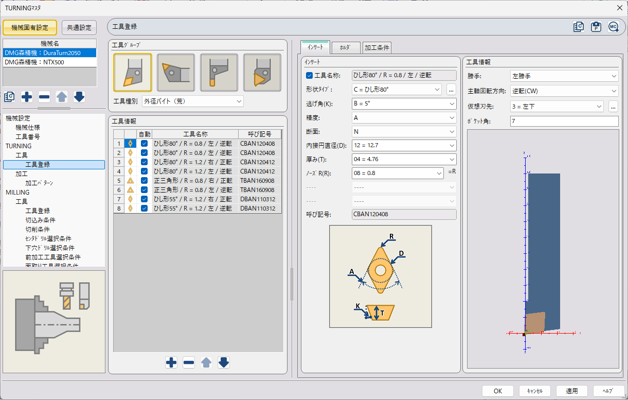Click move down arrow below tool table

tap(224, 363)
